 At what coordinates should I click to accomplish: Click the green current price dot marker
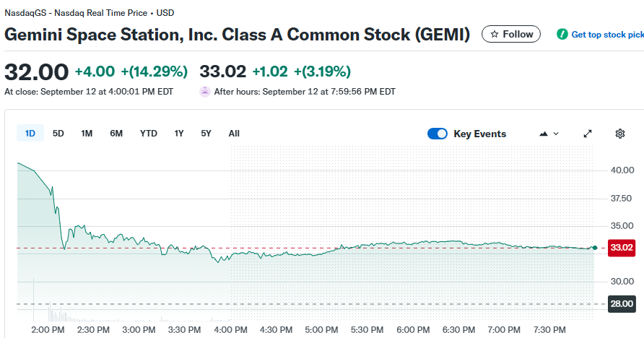[594, 248]
